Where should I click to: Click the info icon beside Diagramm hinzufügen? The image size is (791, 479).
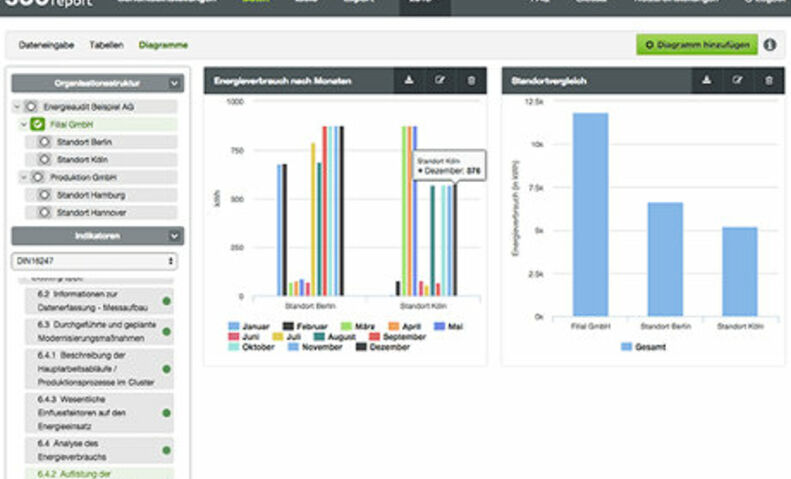point(770,45)
